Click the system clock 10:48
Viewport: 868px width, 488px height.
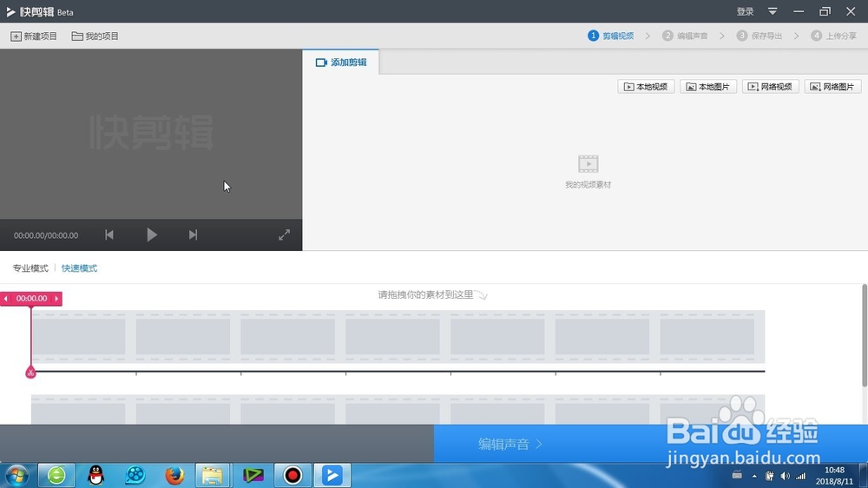[x=835, y=470]
